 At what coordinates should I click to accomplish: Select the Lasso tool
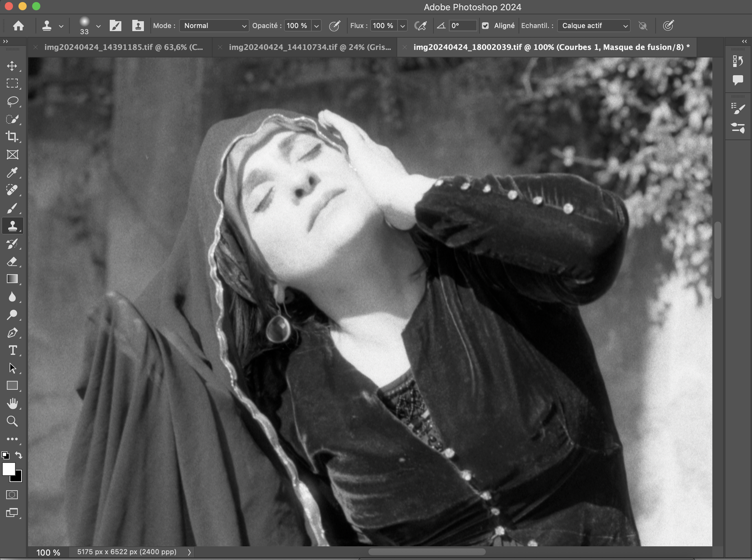click(x=12, y=101)
